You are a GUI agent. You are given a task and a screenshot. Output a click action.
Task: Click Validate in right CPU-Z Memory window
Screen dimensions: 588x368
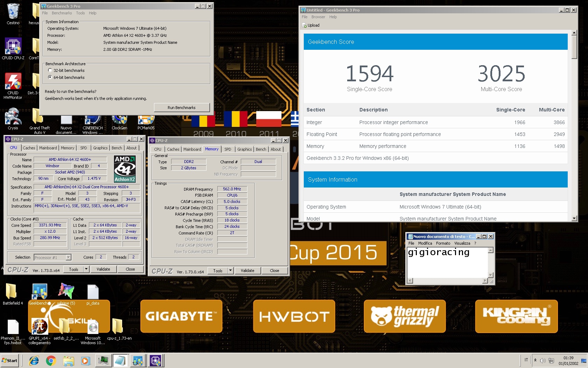click(x=247, y=271)
